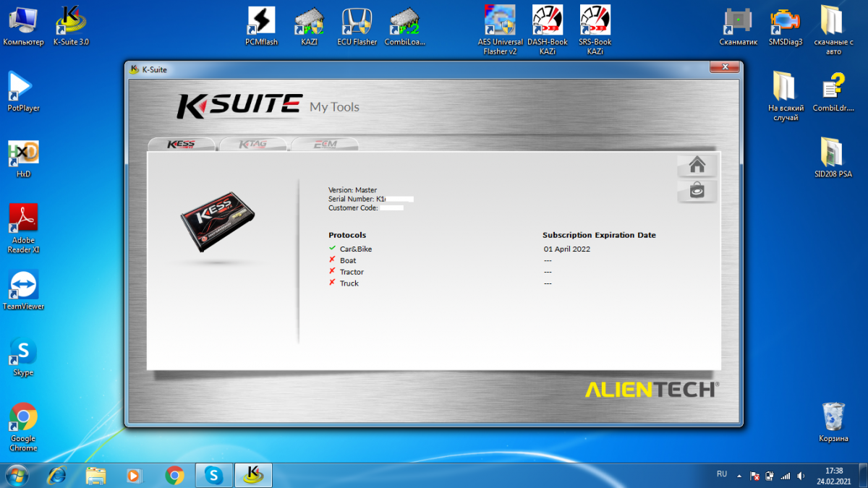The image size is (868, 488).
Task: Open the shopping bag store icon
Action: click(697, 192)
